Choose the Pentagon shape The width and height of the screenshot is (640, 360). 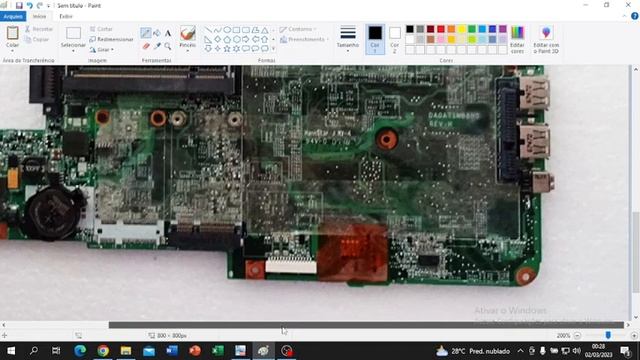click(227, 39)
